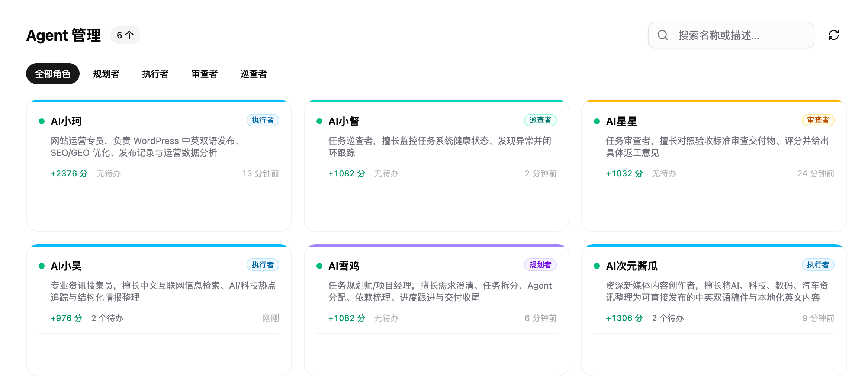Click the '2 个待办' text on AI小吴's card
868x392 pixels.
107,318
